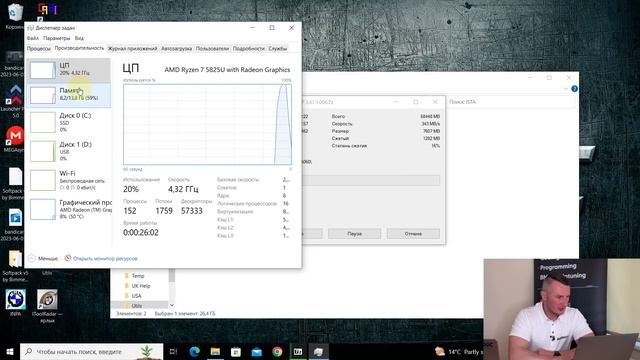Open resource monitor link (Открыть монитор ресурсов)

105,258
